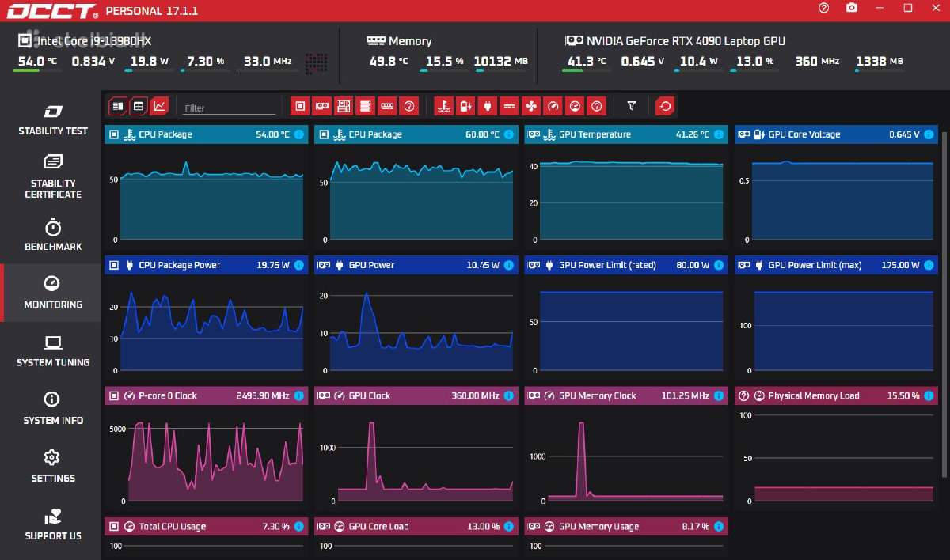950x560 pixels.
Task: Click memory usage bar under 15.5 %
Action: coord(444,70)
